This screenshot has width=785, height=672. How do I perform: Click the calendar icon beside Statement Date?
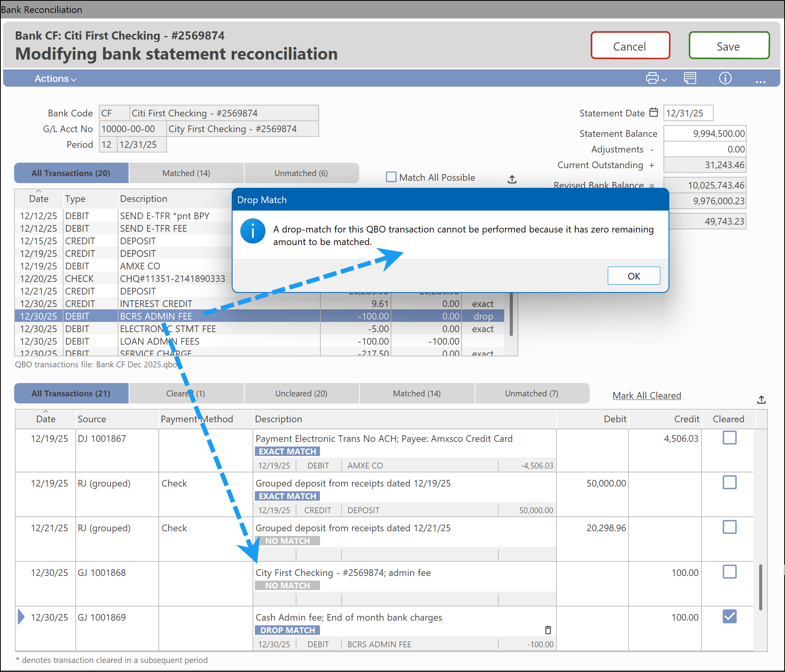coord(654,113)
